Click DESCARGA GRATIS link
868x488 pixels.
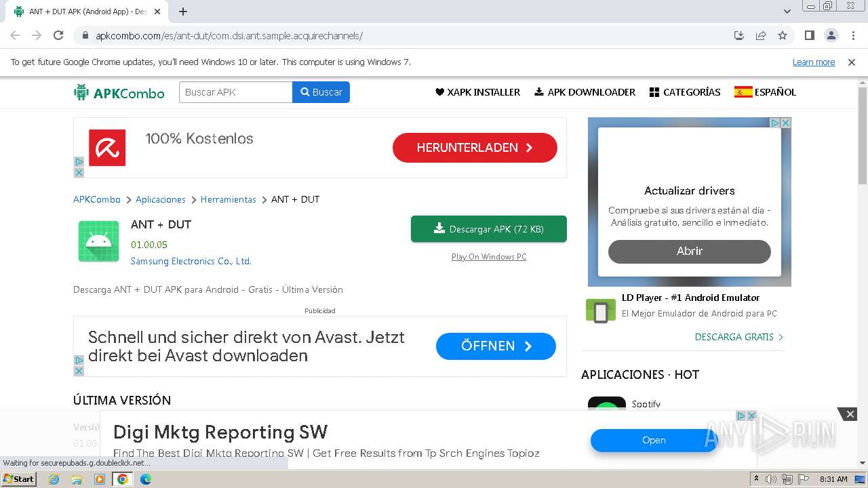(x=739, y=337)
